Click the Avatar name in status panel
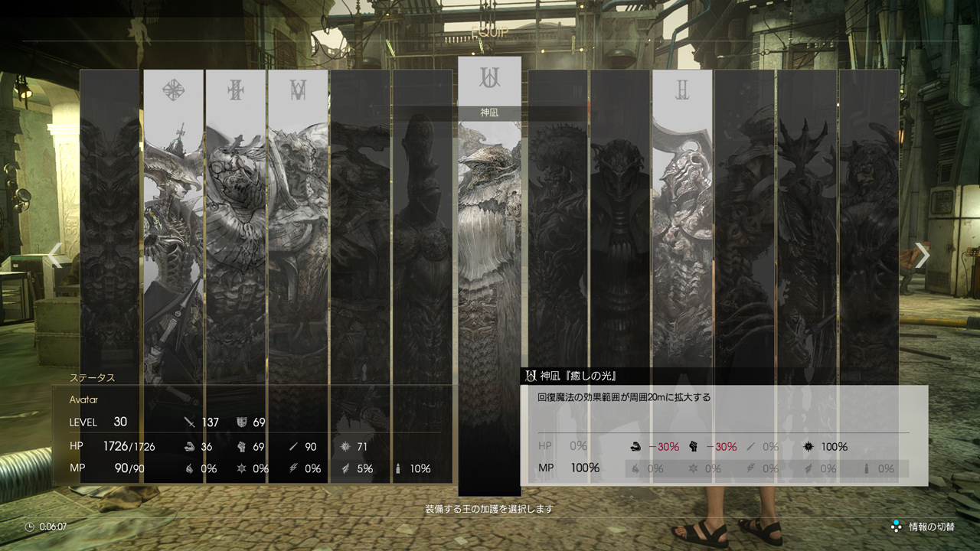Image resolution: width=980 pixels, height=551 pixels. coord(83,399)
